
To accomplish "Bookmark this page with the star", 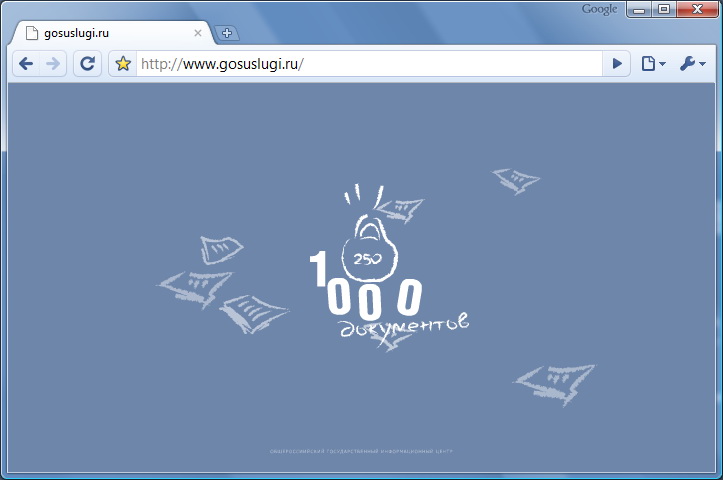I will tap(123, 64).
